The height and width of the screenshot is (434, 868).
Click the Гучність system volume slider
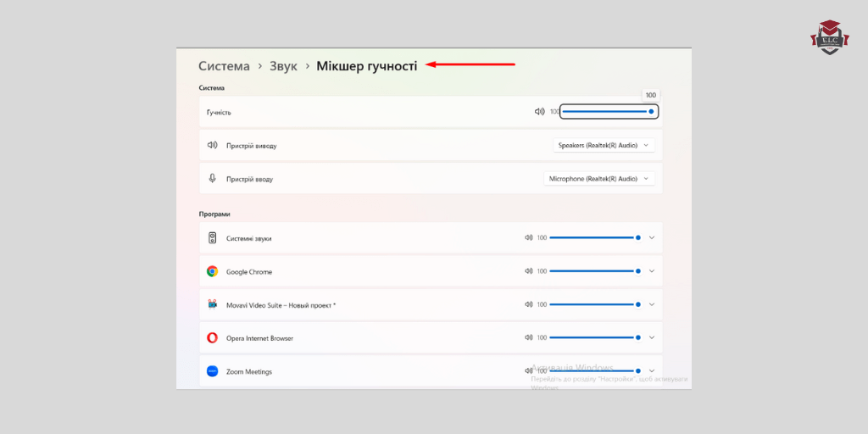click(x=609, y=111)
